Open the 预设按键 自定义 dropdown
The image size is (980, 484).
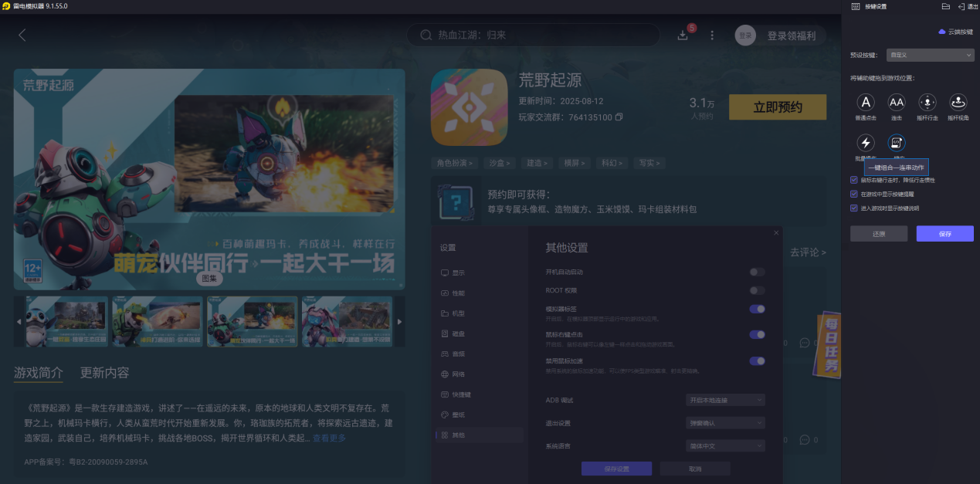(930, 55)
